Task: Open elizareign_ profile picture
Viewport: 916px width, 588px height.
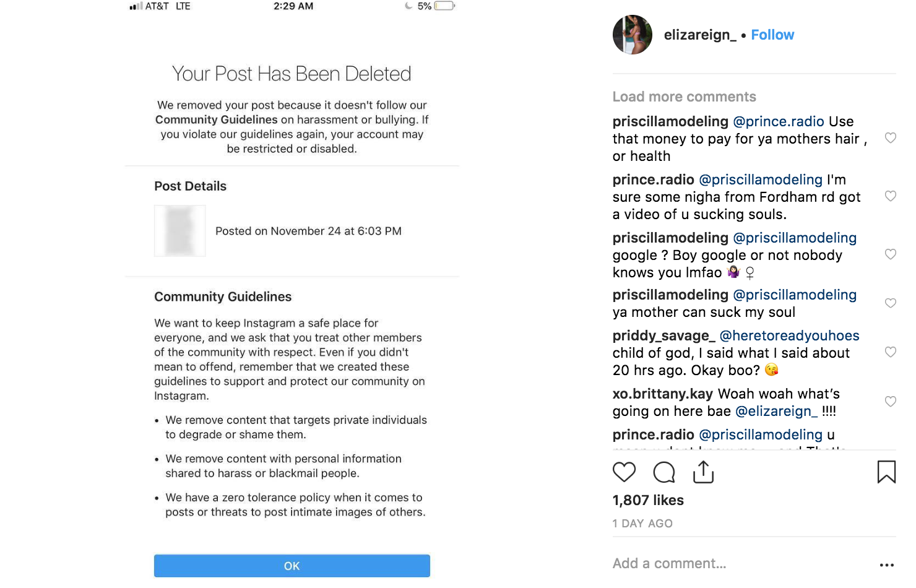Action: click(x=632, y=35)
